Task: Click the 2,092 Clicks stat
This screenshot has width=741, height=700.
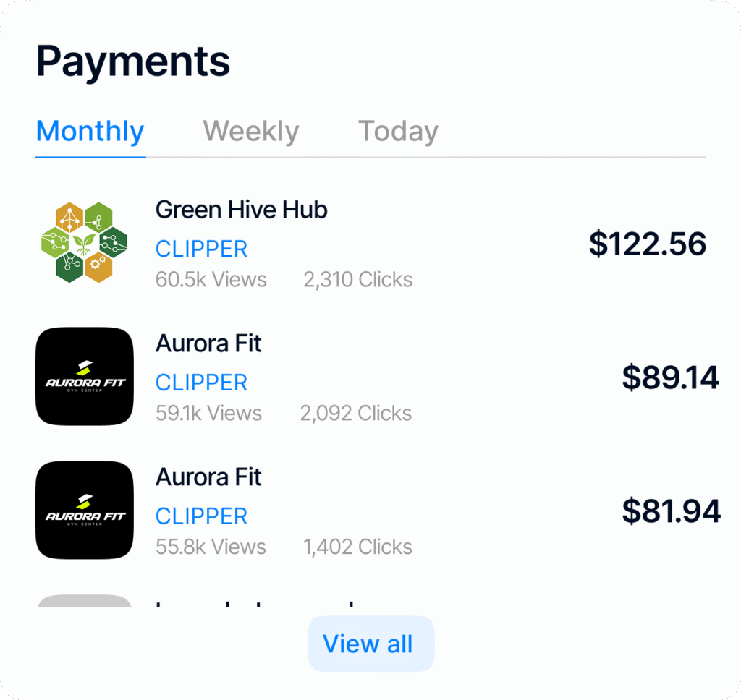Action: click(x=355, y=414)
